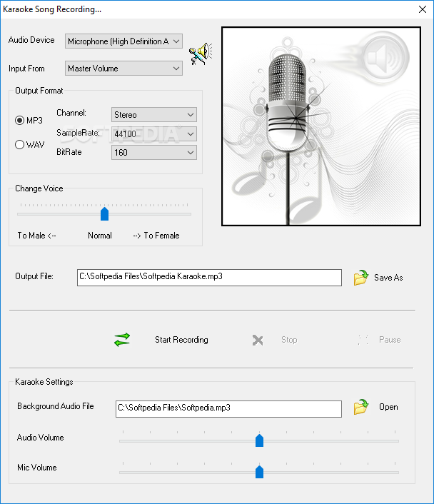Click the Audio Volume slider thumb

(x=259, y=440)
